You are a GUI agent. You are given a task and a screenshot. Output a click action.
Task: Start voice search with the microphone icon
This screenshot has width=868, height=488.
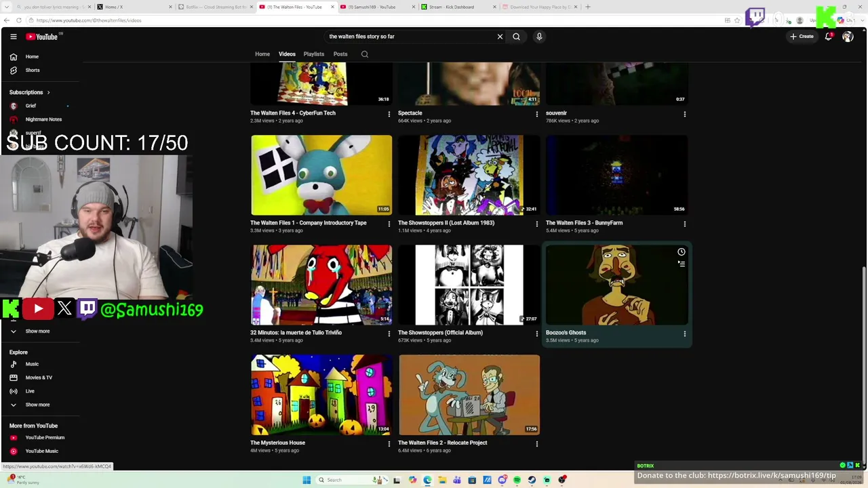tap(539, 37)
